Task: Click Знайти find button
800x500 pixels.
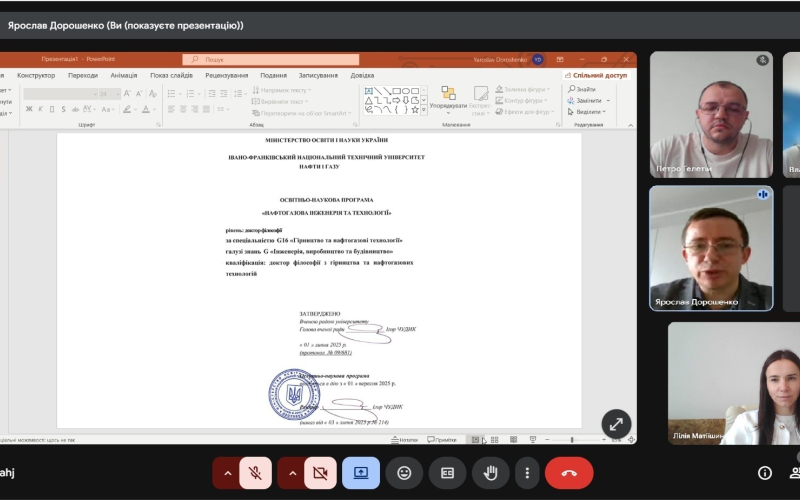Action: point(582,89)
